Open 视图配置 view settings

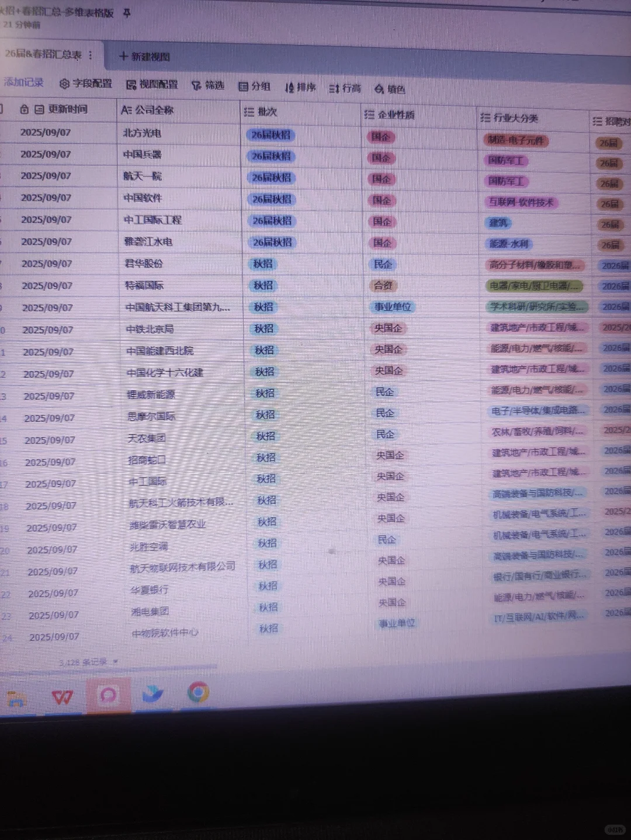pyautogui.click(x=152, y=85)
